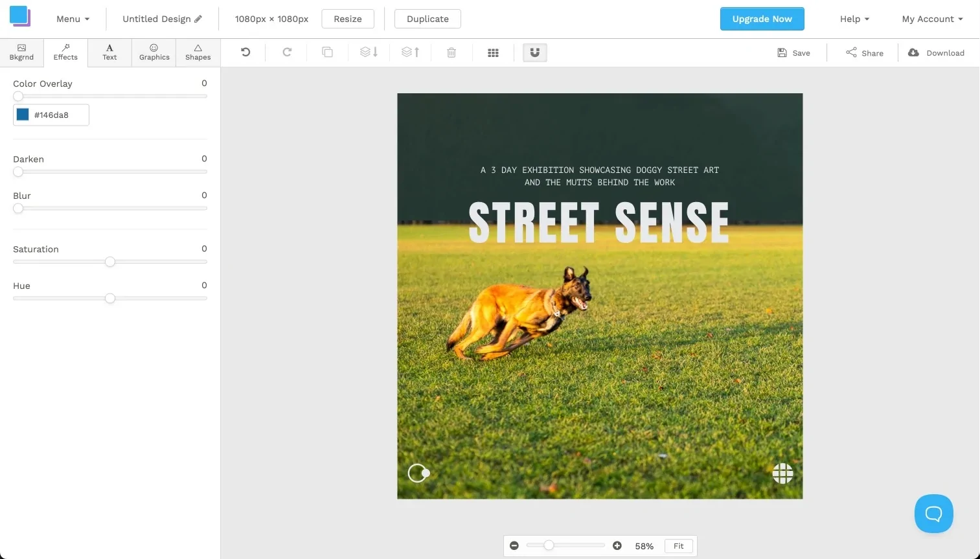The width and height of the screenshot is (980, 559).
Task: Expand the Help dropdown
Action: click(854, 19)
